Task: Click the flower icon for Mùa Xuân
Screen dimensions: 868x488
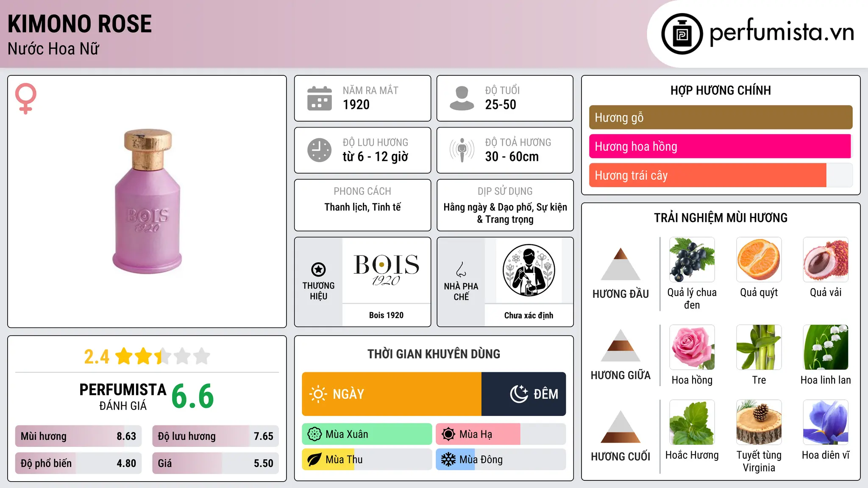Action: click(x=314, y=434)
